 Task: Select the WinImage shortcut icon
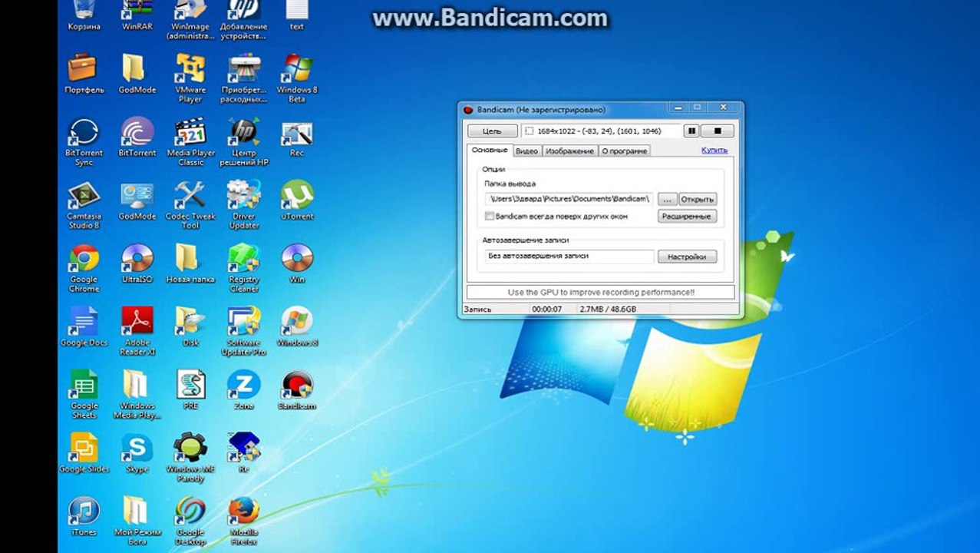(x=190, y=19)
